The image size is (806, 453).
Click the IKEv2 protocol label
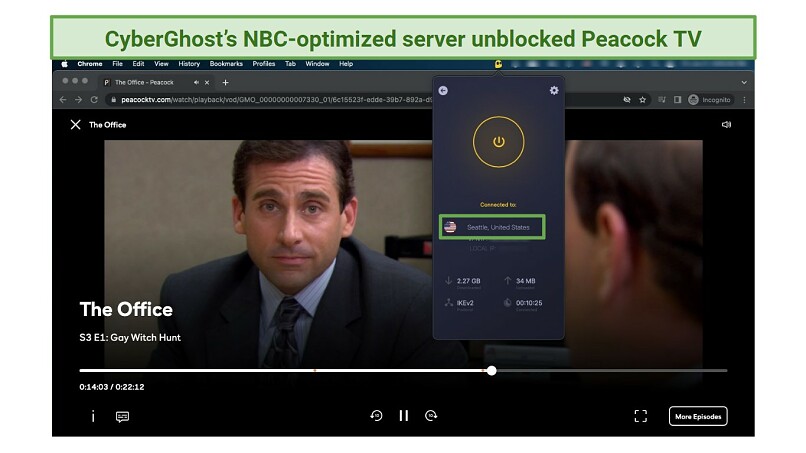pyautogui.click(x=465, y=303)
